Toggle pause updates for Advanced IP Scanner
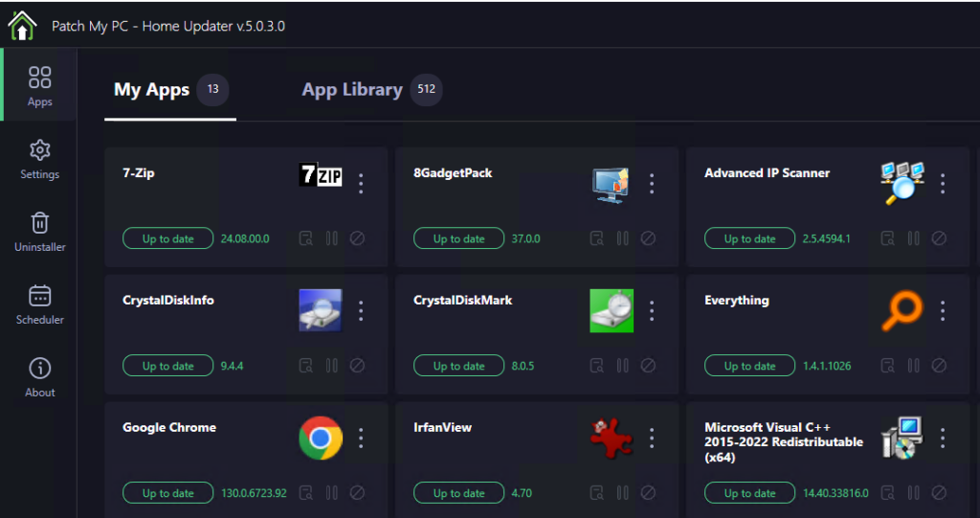The width and height of the screenshot is (980, 518). [914, 238]
